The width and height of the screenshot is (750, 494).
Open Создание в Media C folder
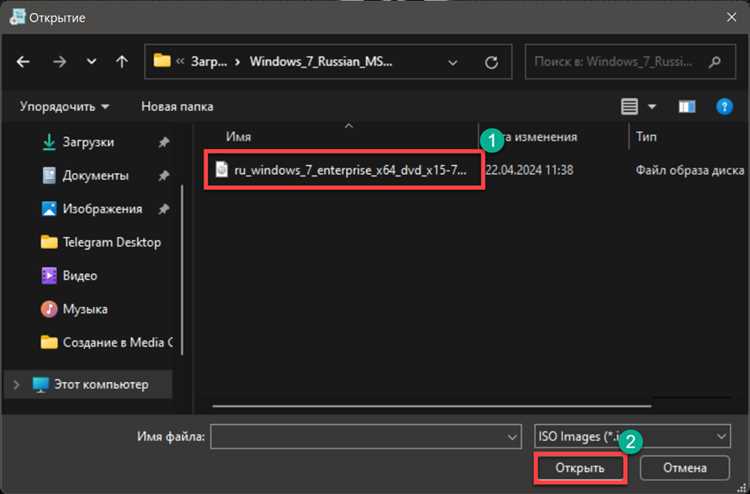pos(117,342)
